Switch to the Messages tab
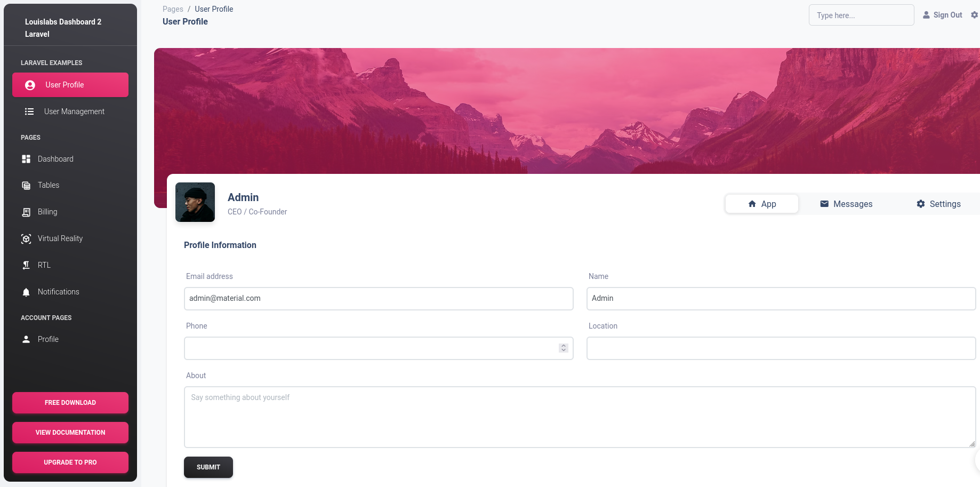The width and height of the screenshot is (980, 487). [x=846, y=204]
